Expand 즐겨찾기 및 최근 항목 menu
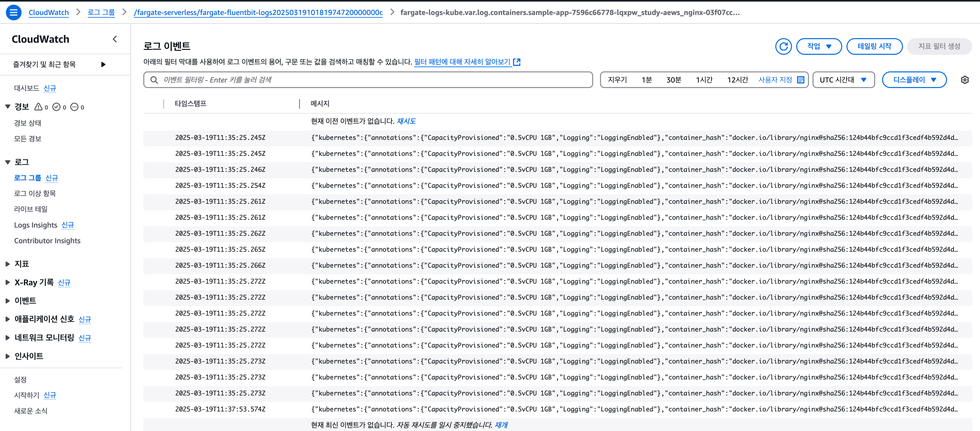Screen dimensions: 980x431 point(103,65)
